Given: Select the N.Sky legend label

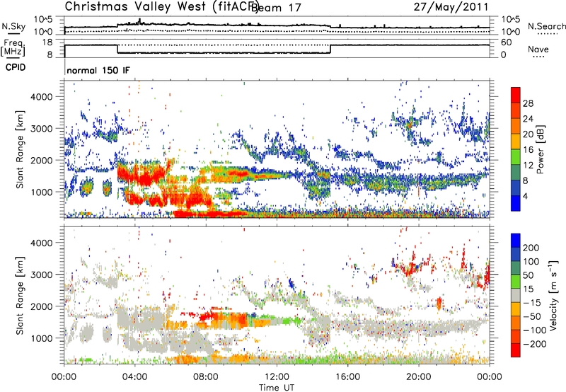Looking at the screenshot, I should (13, 26).
